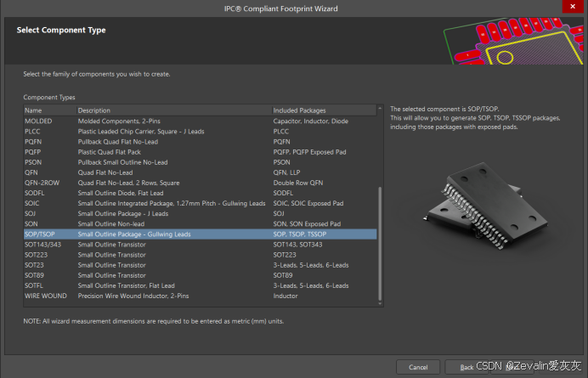Select the SODFL component type
Screen dimensions: 588x378
tap(201, 193)
